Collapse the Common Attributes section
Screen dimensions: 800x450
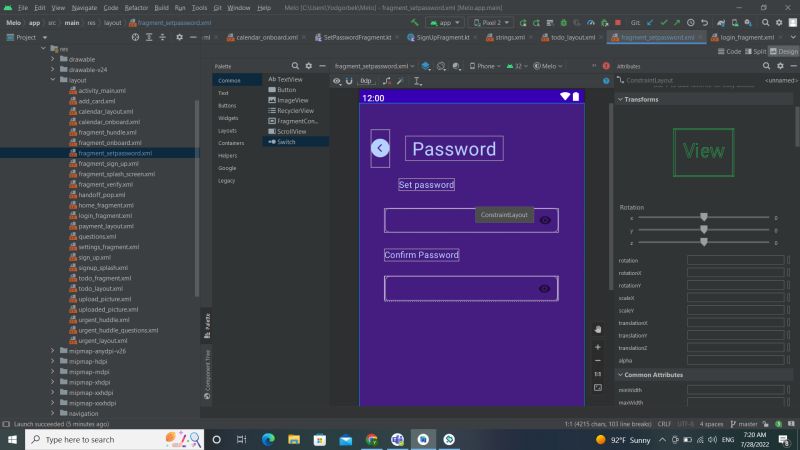coord(620,375)
